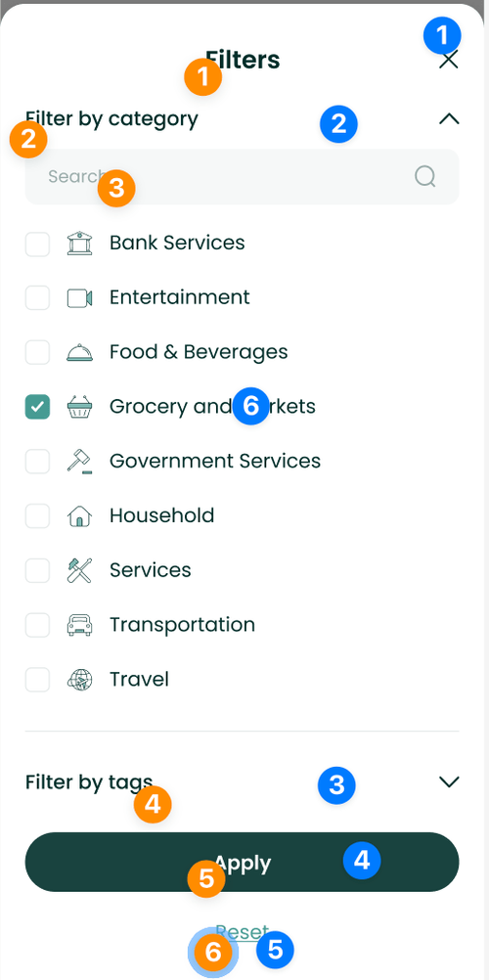Click the Transportation car icon
Viewport: 489px width, 980px height.
(79, 625)
